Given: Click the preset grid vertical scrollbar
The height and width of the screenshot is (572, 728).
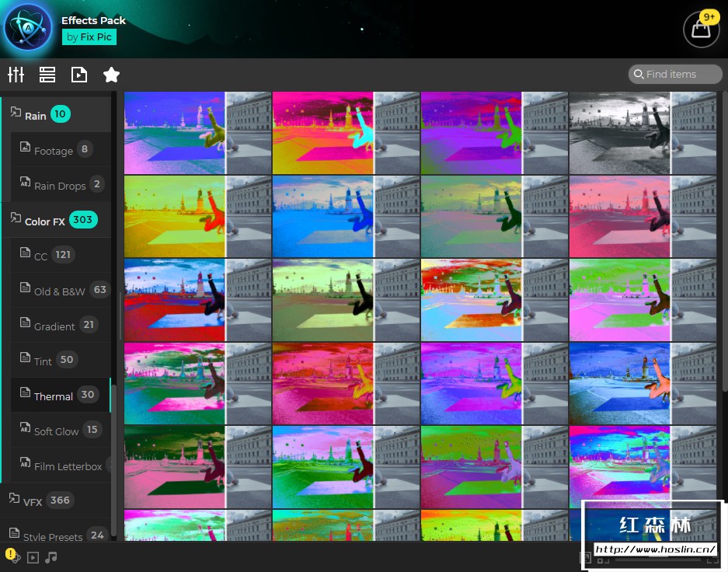Looking at the screenshot, I should (x=725, y=242).
